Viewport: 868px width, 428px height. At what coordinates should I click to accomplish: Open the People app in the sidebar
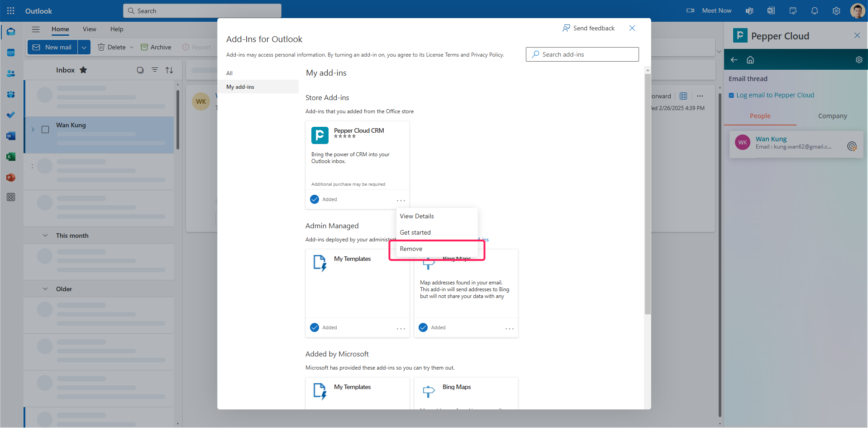[11, 73]
